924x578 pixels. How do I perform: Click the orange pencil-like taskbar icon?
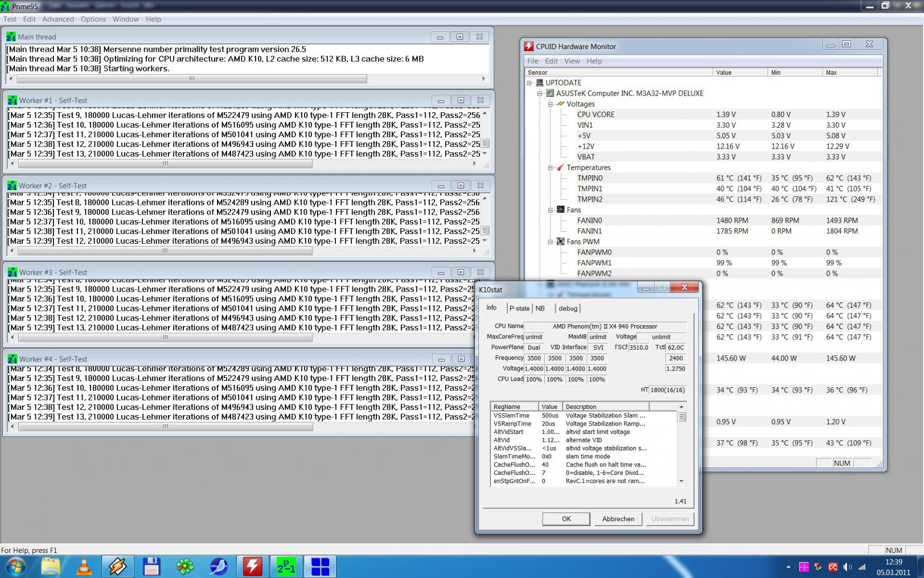pos(118,567)
